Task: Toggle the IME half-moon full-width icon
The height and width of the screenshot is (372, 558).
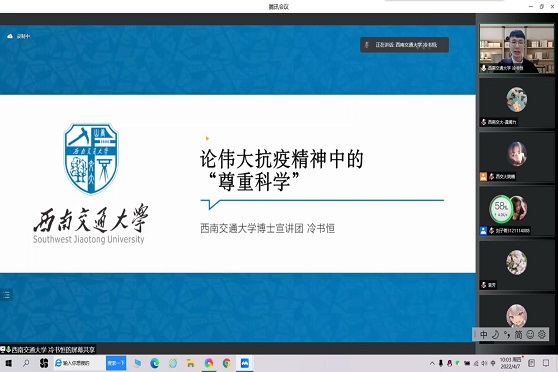Action: tap(495, 335)
